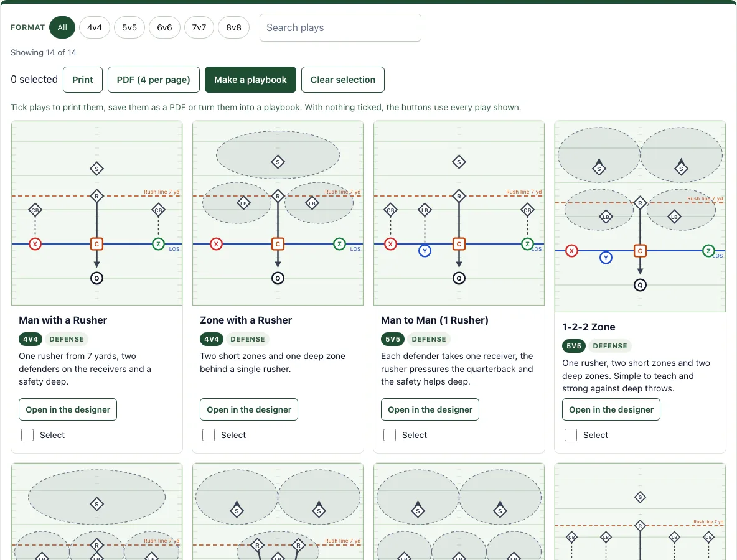Screen dimensions: 737x560
Task: Click PDF (4 per page) button
Action: pos(154,80)
